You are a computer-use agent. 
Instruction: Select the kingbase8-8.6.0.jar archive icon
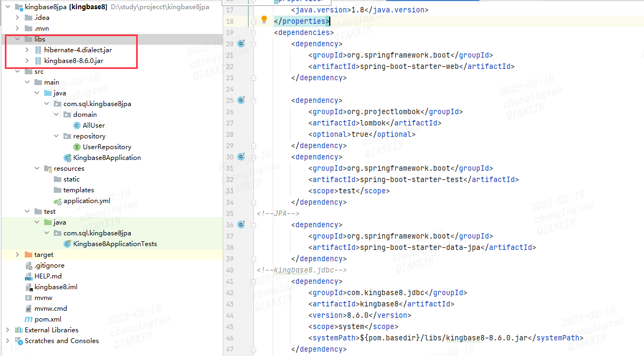coord(38,60)
